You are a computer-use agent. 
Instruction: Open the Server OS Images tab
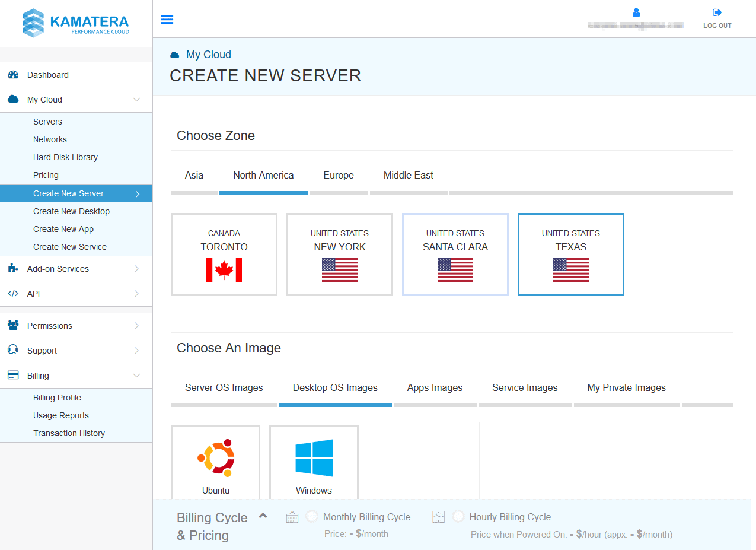click(224, 388)
